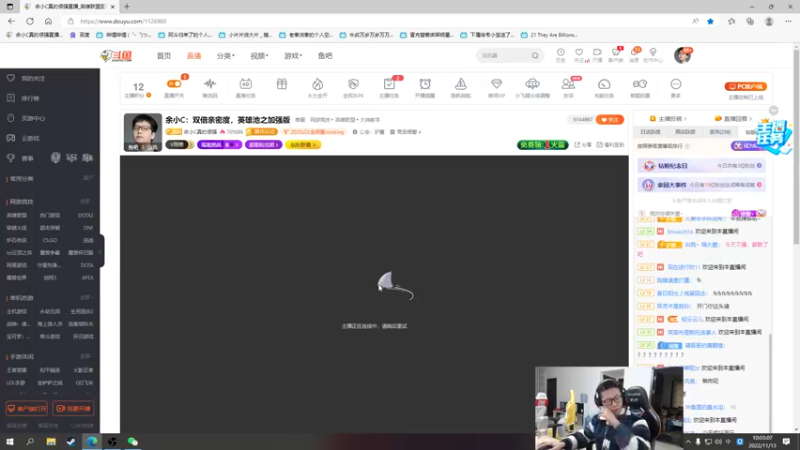Viewport: 800px width, 450px height.
Task: Click the PC客户端 orange button
Action: tap(745, 86)
